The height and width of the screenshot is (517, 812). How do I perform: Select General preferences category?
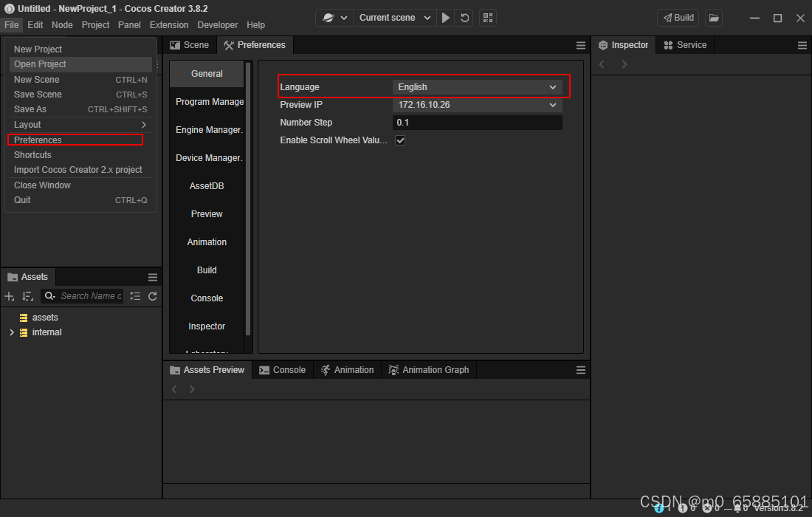(x=207, y=74)
